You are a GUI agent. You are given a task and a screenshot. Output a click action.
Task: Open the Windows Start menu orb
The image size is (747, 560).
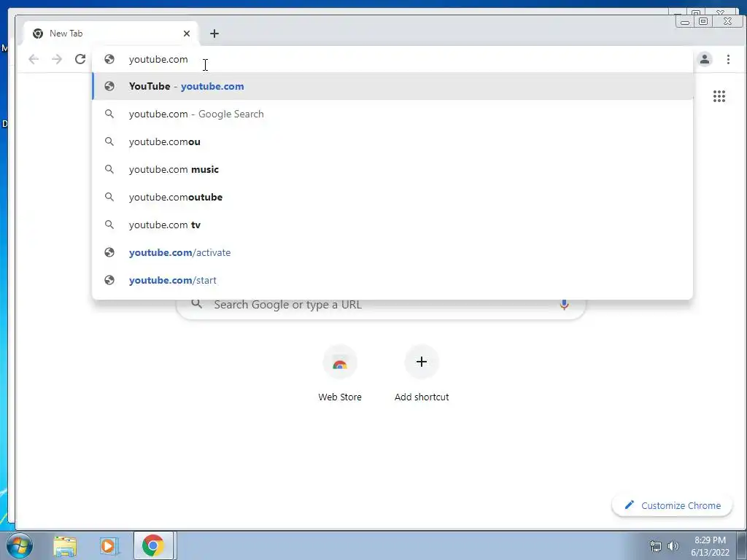coord(20,545)
